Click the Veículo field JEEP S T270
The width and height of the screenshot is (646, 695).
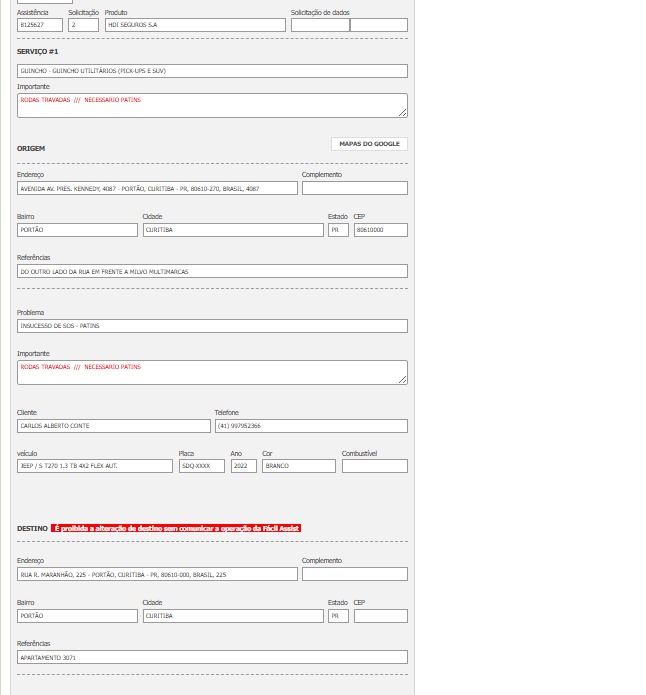tap(95, 466)
